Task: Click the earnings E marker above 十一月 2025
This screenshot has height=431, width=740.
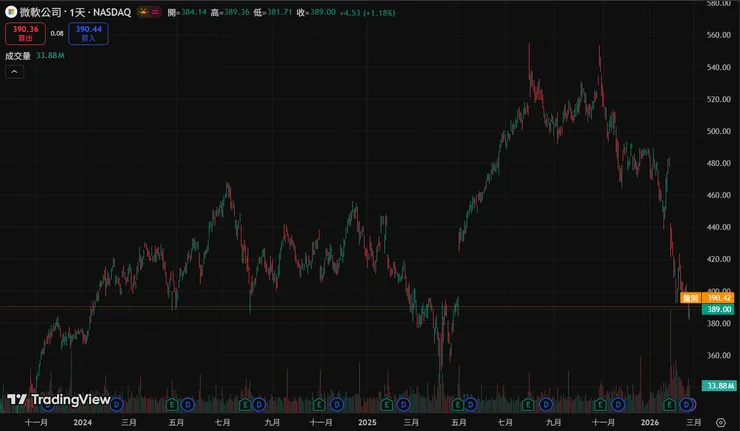Action: point(600,405)
